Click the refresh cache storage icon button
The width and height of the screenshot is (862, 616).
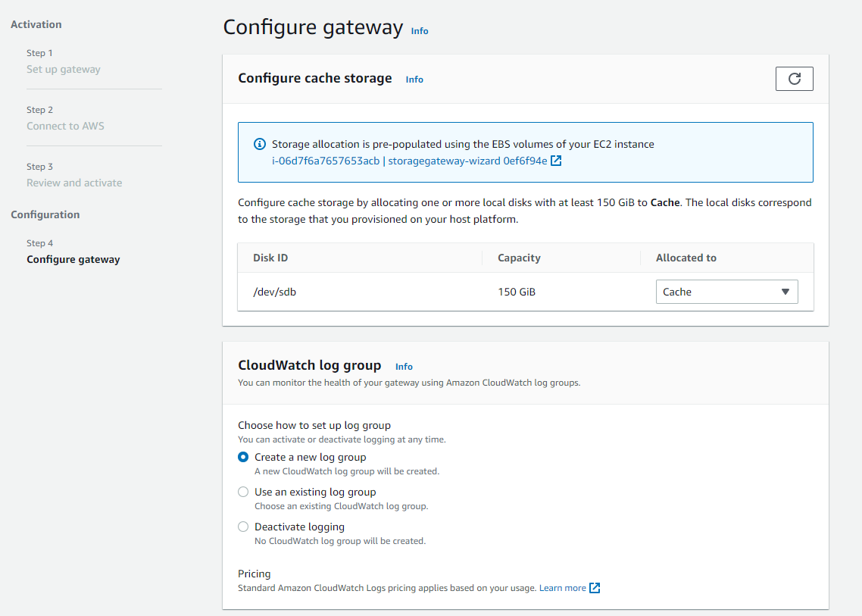click(794, 79)
